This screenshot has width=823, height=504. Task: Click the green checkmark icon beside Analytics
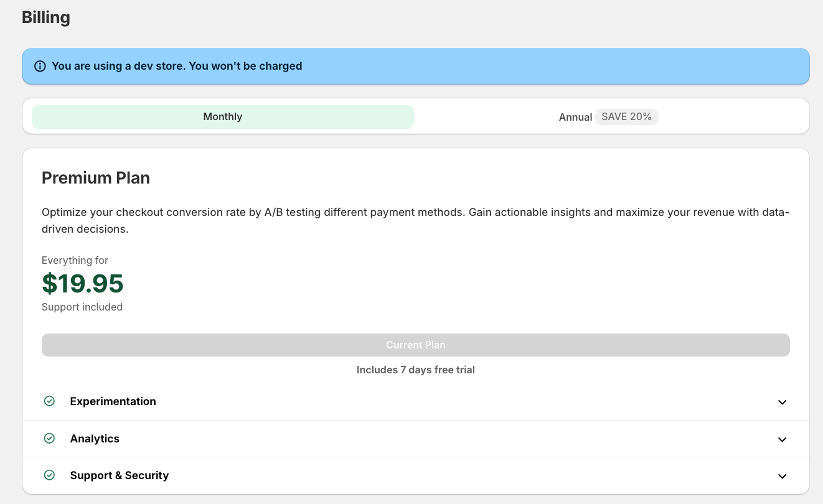point(50,439)
